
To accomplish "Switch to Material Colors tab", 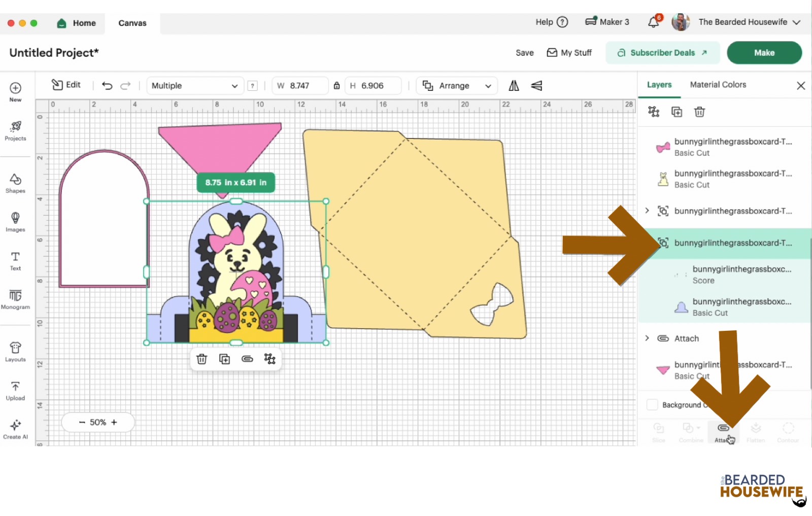I will click(718, 85).
